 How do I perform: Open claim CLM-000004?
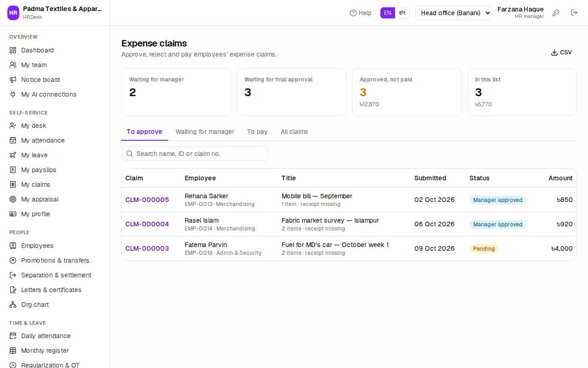pyautogui.click(x=147, y=224)
